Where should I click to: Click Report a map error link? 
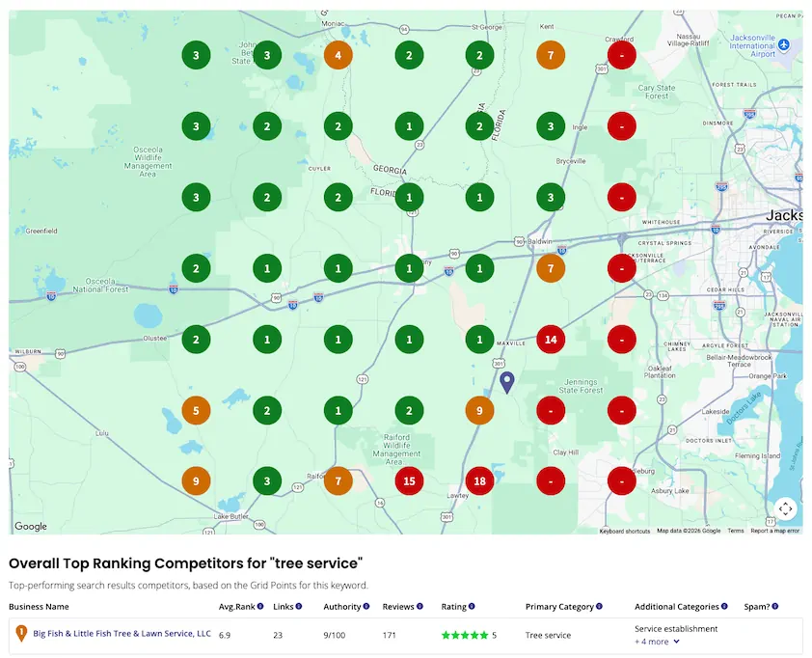(x=775, y=531)
